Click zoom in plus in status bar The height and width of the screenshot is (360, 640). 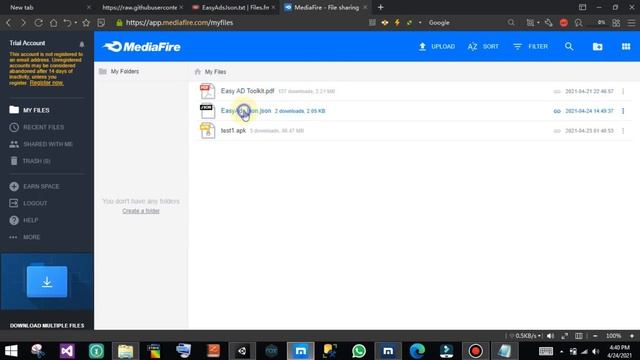(x=632, y=336)
